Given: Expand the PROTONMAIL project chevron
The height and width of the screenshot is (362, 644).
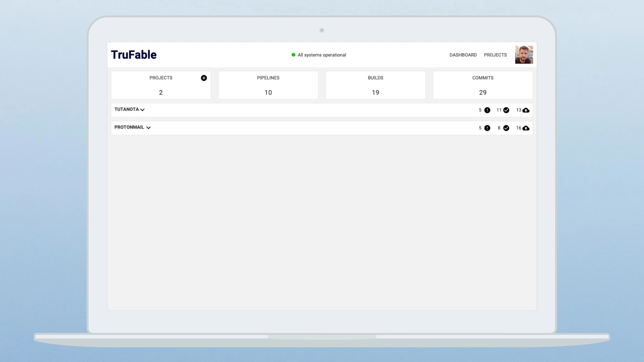Looking at the screenshot, I should [149, 128].
